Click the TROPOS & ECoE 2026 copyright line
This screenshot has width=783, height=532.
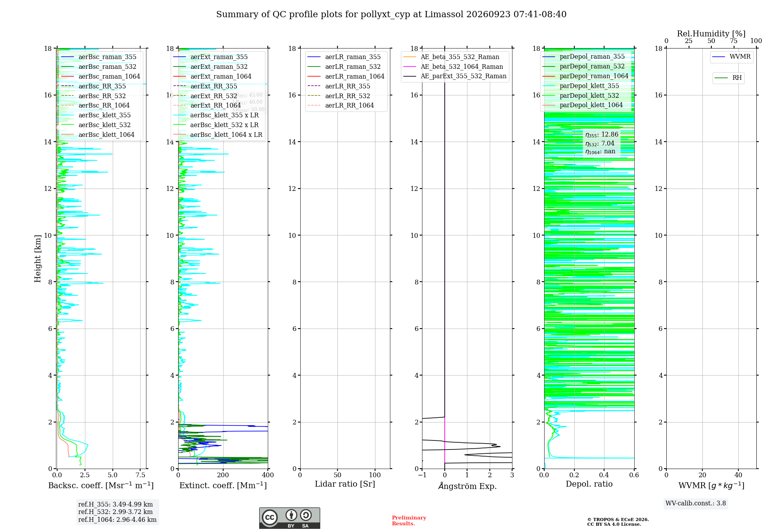618,519
